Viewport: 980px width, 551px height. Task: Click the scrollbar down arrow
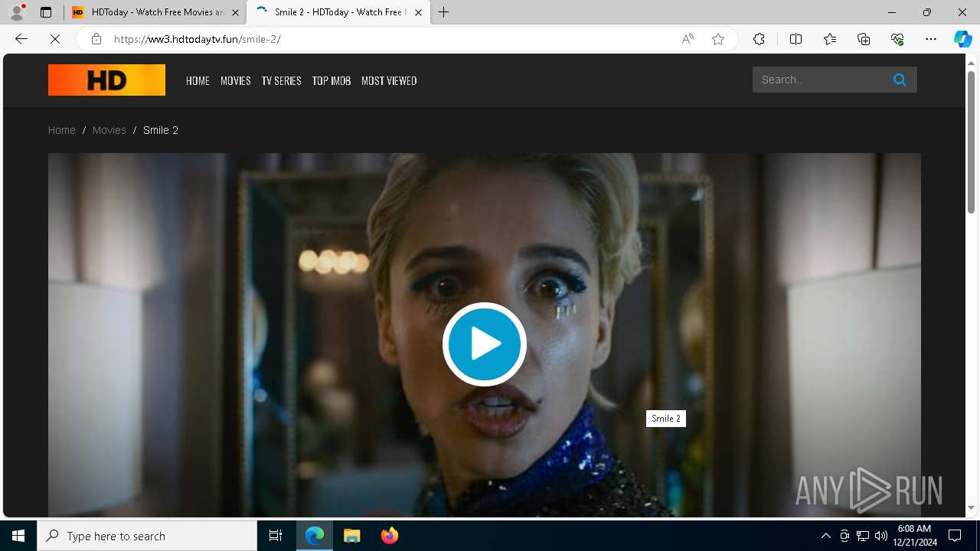(972, 508)
